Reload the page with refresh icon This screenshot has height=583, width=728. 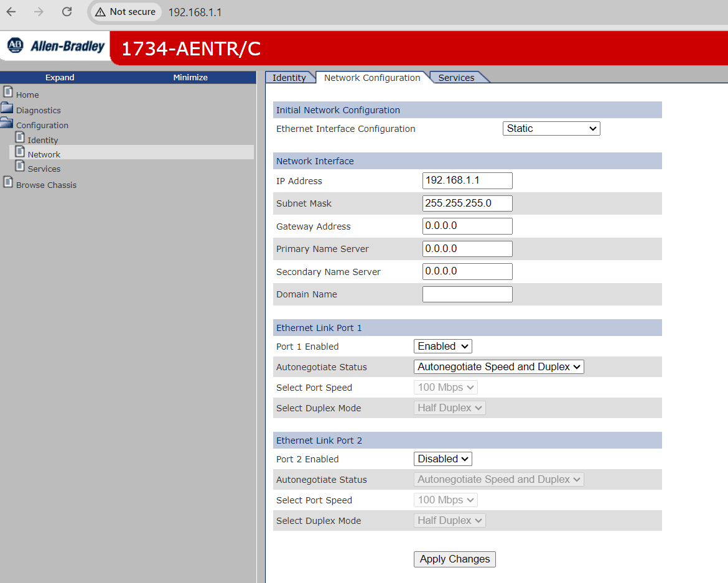point(67,12)
